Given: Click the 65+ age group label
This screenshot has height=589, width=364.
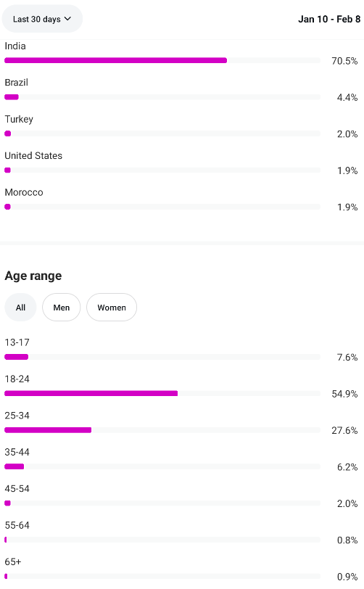Looking at the screenshot, I should 13,561.
